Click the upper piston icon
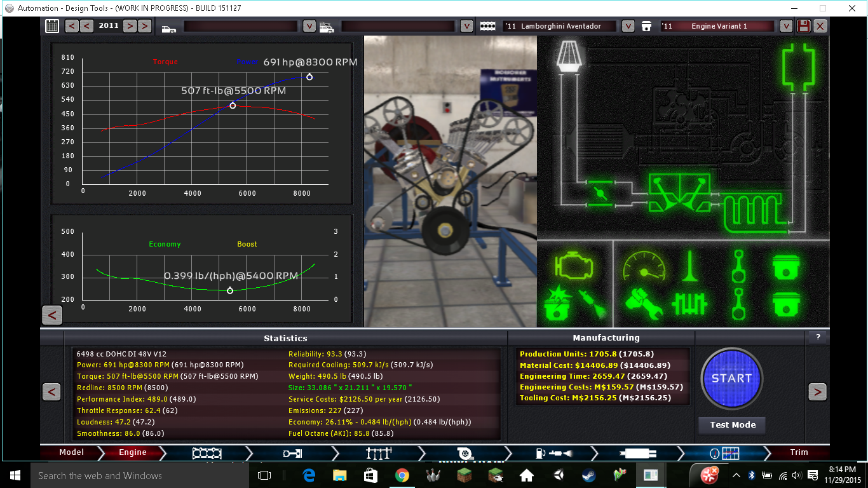Screen dimensions: 868x488 point(785,266)
